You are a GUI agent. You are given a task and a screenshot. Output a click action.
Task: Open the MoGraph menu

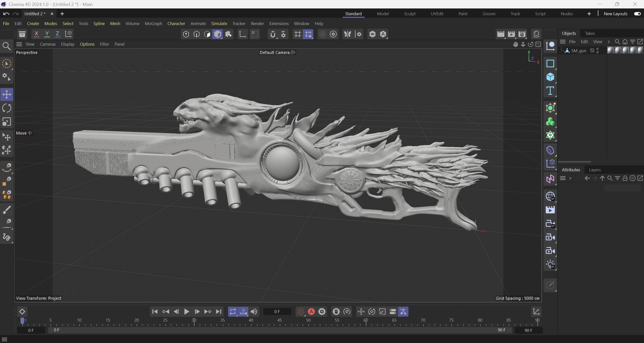(153, 23)
